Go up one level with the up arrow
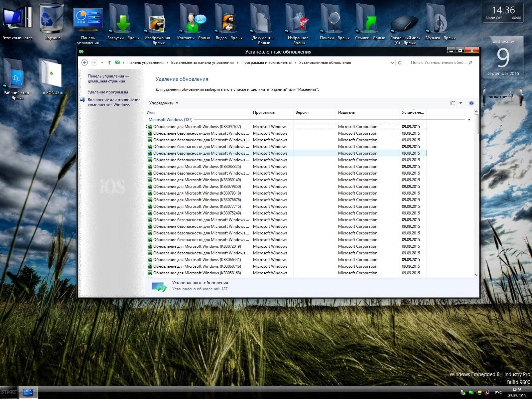 tap(109, 63)
